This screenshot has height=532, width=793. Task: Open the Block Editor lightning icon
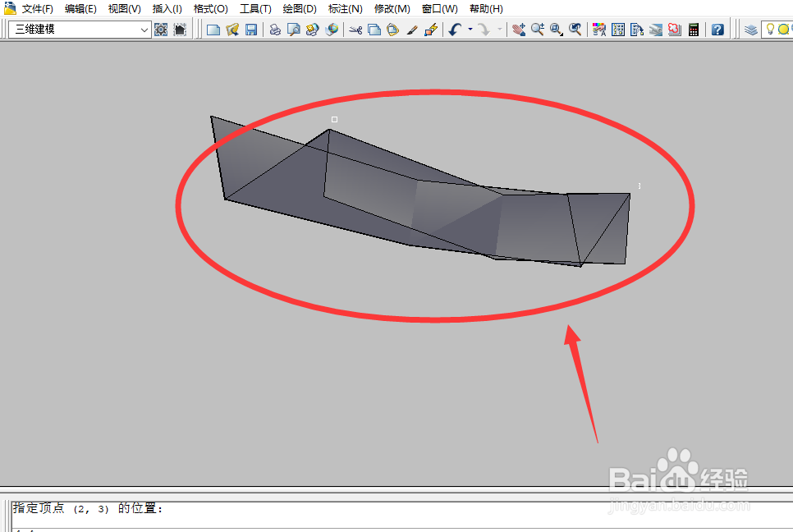click(431, 30)
